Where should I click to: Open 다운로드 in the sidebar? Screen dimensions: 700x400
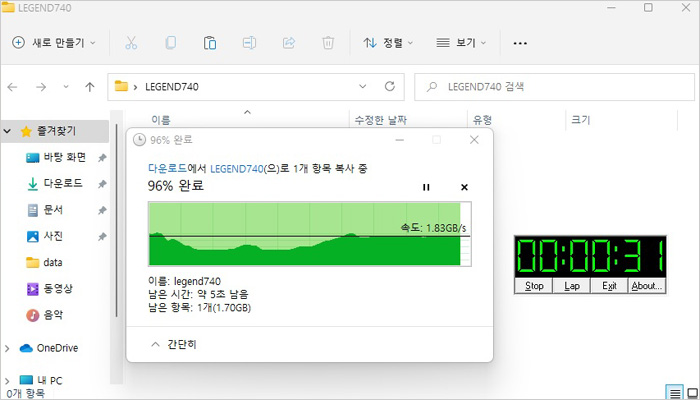[x=62, y=183]
